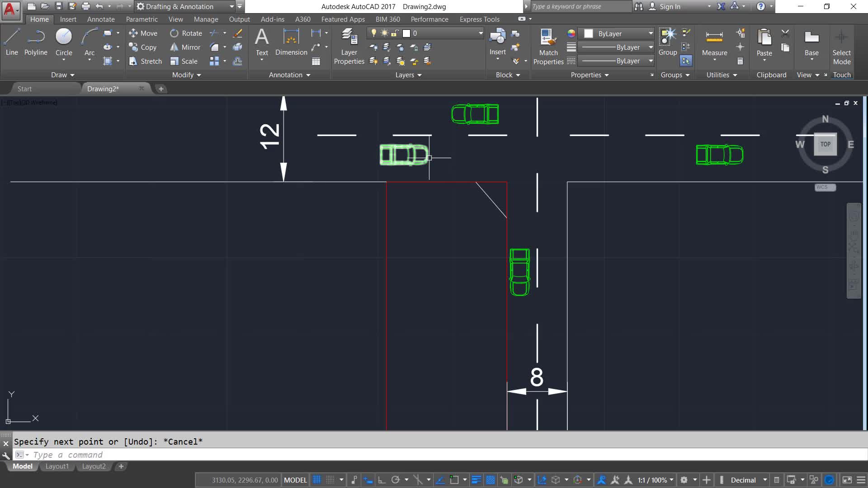Switch to the Layout1 tab
Screen dimensions: 868x488
coord(57,466)
